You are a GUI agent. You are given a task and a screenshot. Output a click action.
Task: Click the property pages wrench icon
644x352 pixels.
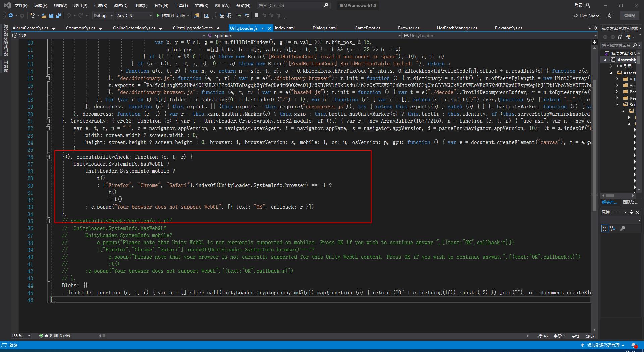pos(623,228)
